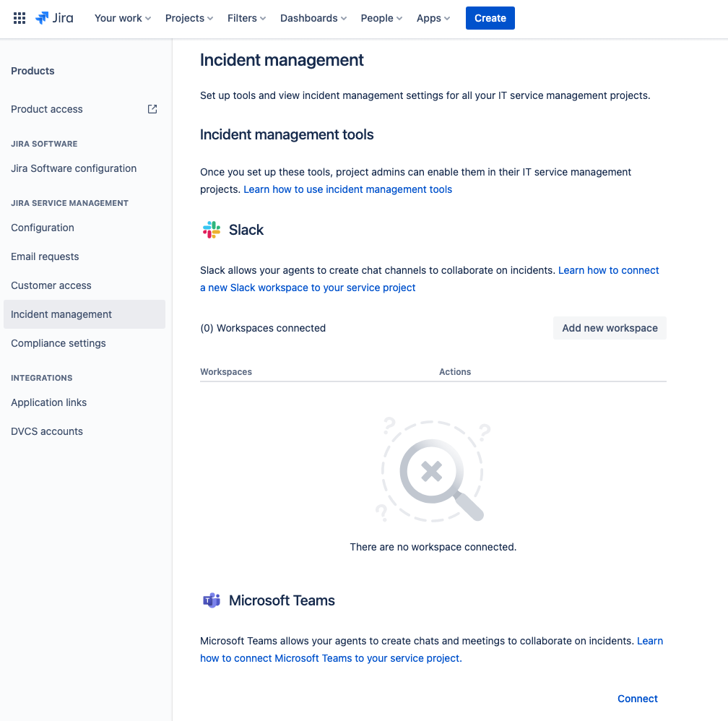
Task: Click Add new workspace button
Action: pyautogui.click(x=610, y=328)
